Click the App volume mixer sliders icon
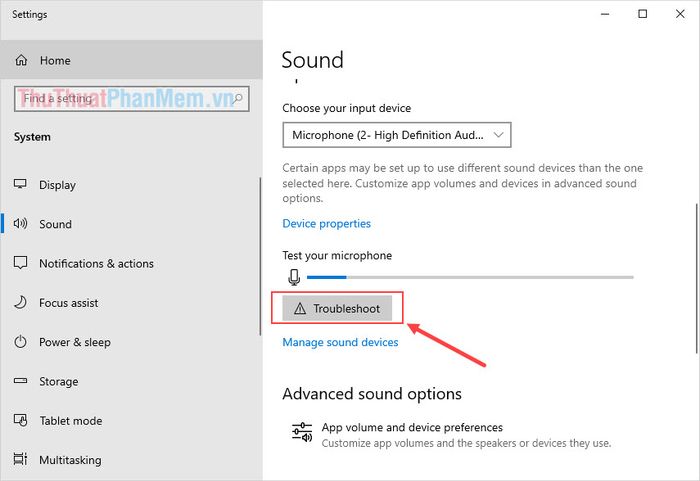This screenshot has width=700, height=481. click(x=302, y=432)
